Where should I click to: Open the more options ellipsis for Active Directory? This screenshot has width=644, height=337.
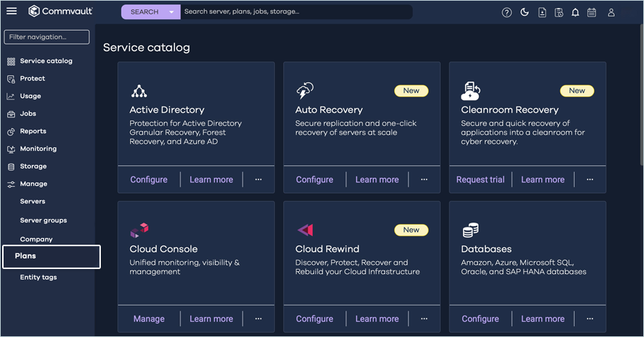[x=258, y=180]
